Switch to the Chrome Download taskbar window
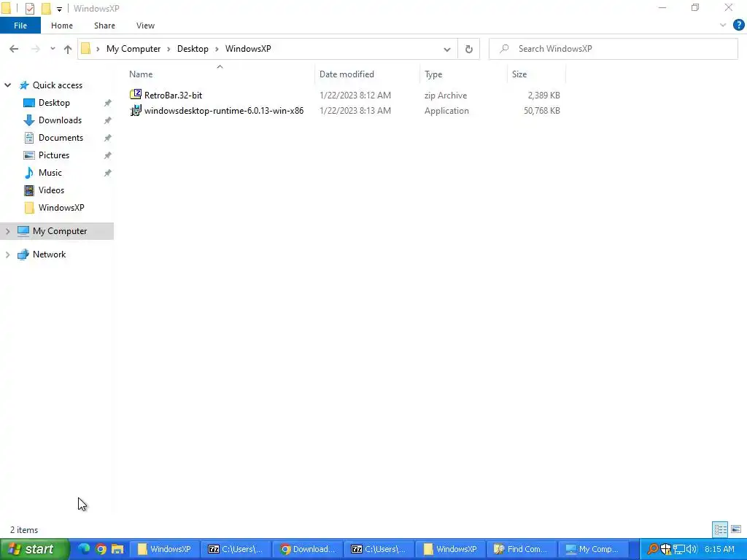Screen dimensions: 747x560 [x=307, y=549]
